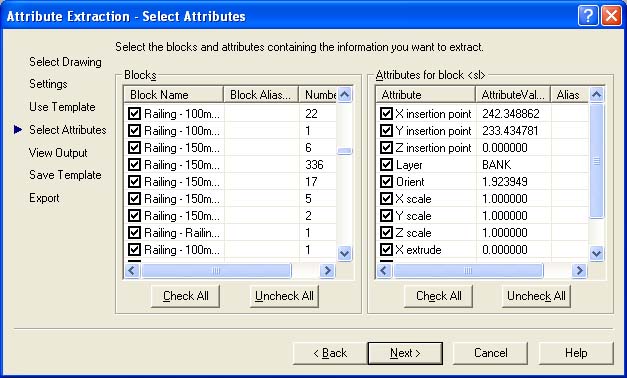This screenshot has height=378, width=627.
Task: Jump to View Output step
Action: [58, 152]
